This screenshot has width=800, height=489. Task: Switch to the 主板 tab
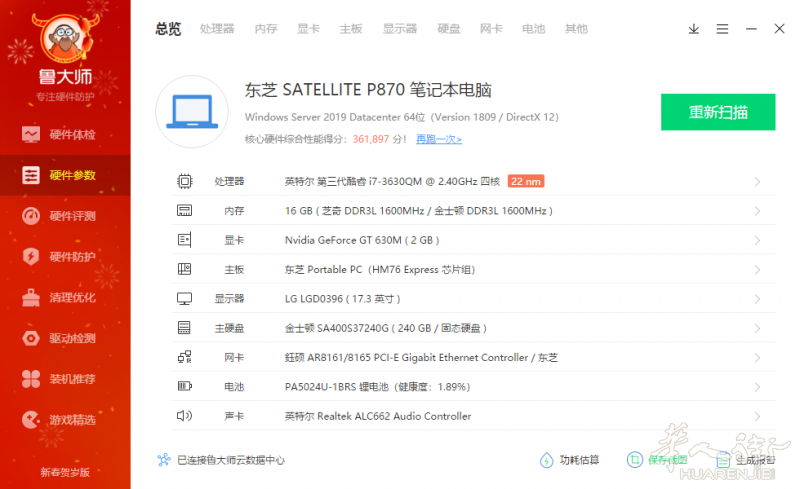pos(351,29)
